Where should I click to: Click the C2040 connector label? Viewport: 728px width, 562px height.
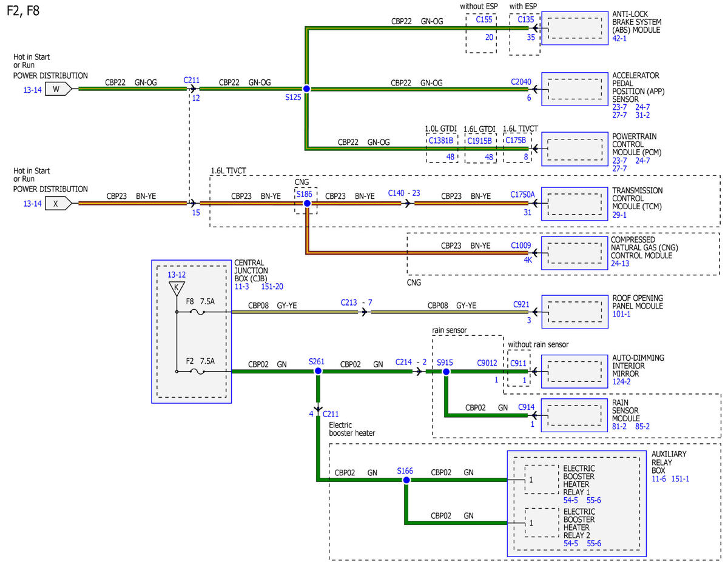point(521,81)
